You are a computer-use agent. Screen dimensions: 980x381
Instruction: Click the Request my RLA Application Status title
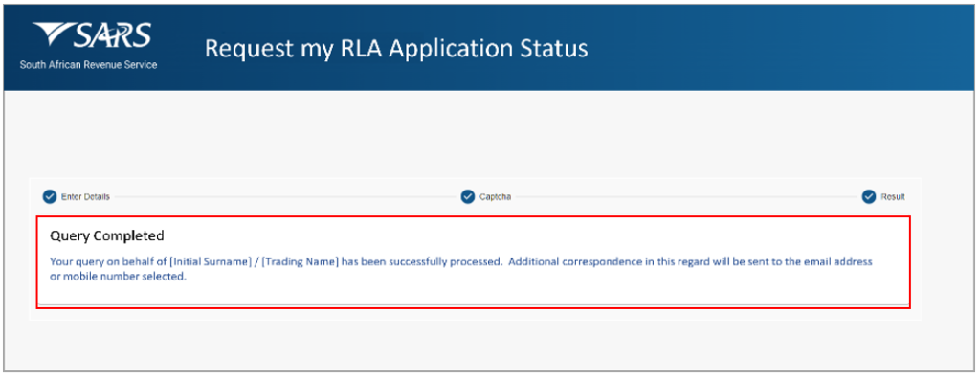396,49
